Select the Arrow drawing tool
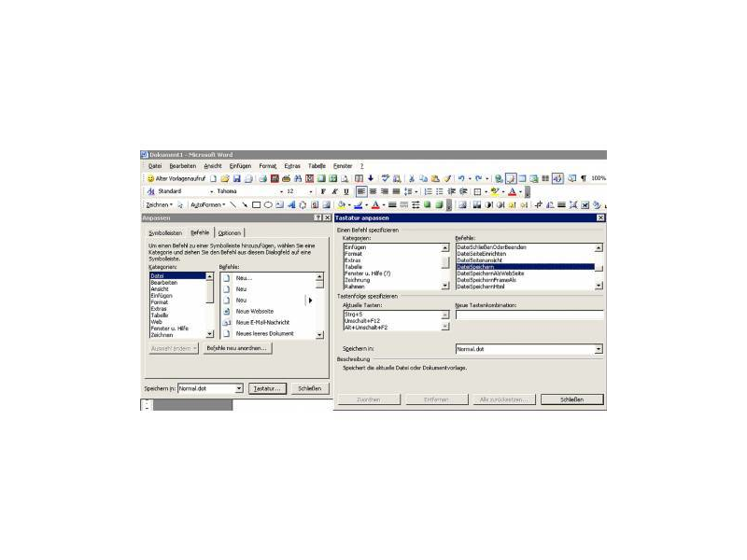 [x=245, y=204]
